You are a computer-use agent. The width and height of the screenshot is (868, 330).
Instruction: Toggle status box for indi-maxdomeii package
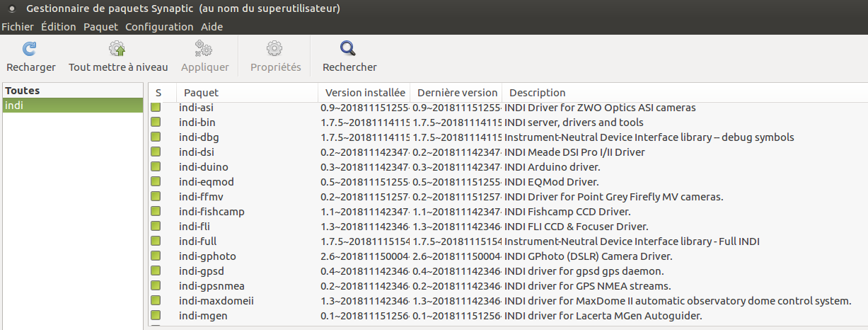tap(156, 301)
